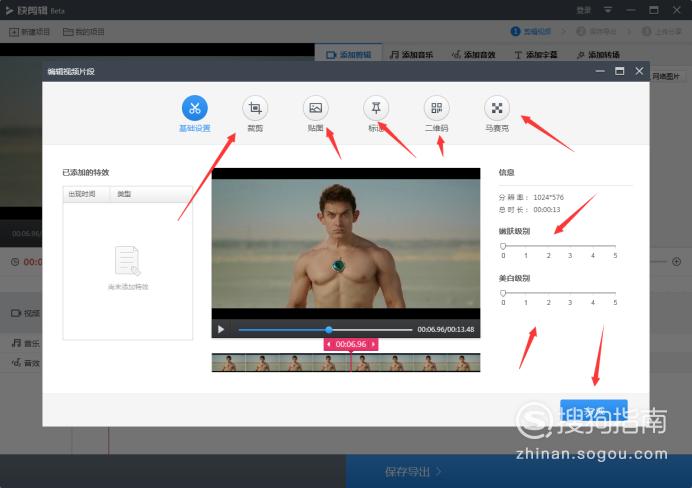
Task: Click the timeline zoom-in plus icon
Action: click(x=676, y=262)
